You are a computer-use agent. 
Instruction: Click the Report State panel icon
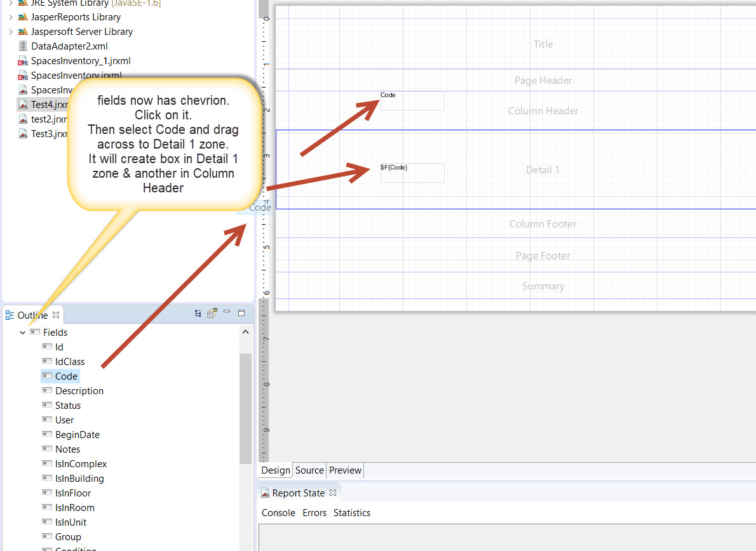click(x=266, y=493)
